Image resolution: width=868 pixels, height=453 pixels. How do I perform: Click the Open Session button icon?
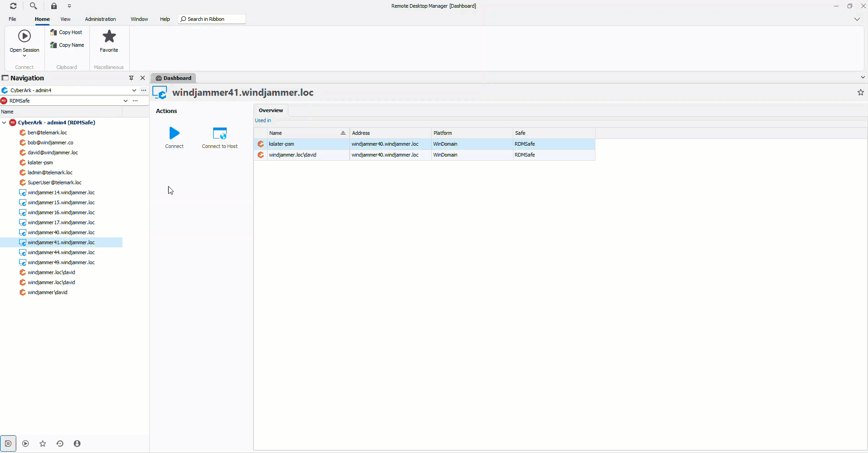point(24,36)
